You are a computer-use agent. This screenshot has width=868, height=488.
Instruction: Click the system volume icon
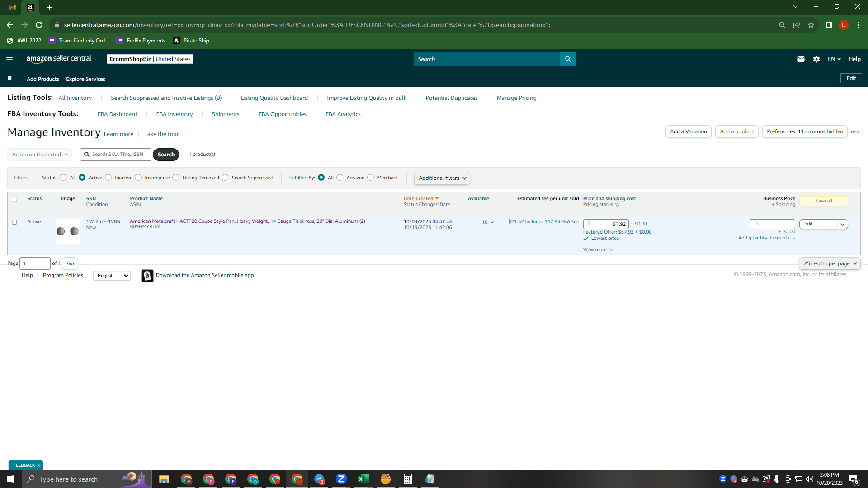(810, 479)
